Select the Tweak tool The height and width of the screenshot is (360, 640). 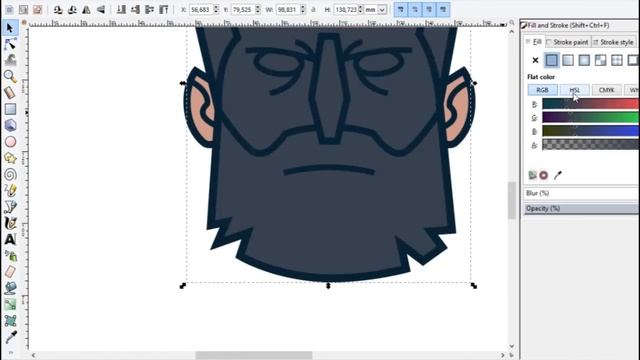coord(10,60)
